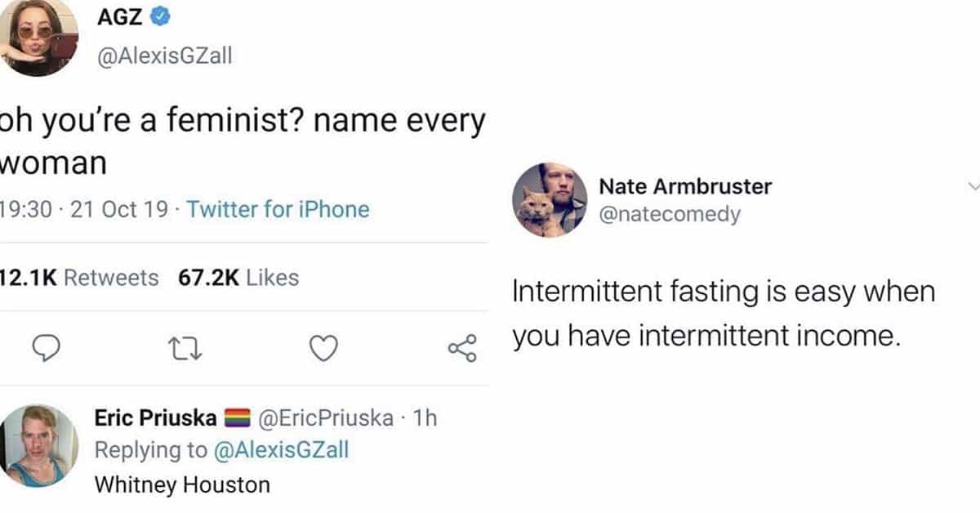Screen dimensions: 980x513
Task: View the 67.2K Likes list
Action: [238, 278]
